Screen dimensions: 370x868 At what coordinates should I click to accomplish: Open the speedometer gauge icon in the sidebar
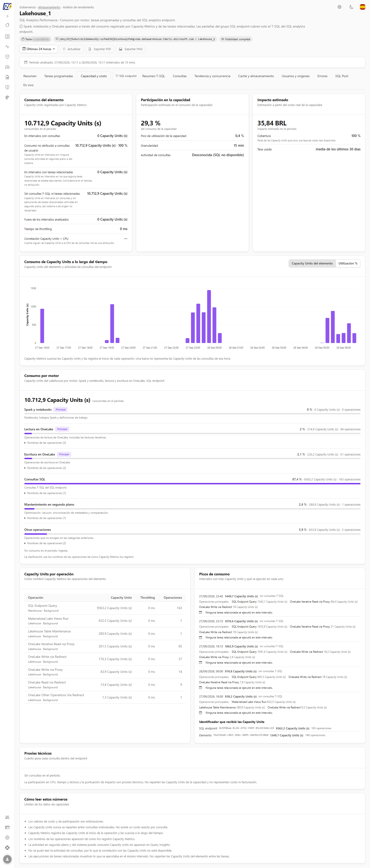[x=7, y=67]
